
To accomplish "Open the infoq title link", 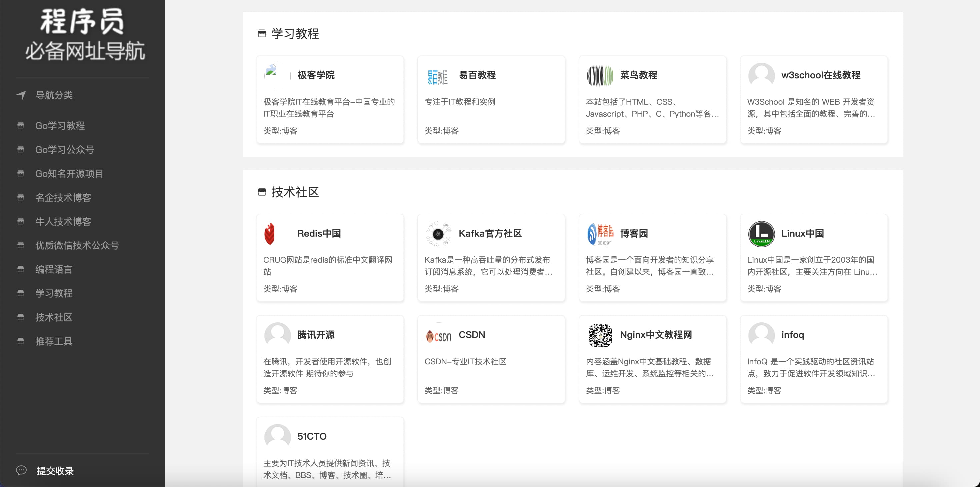I will 792,334.
